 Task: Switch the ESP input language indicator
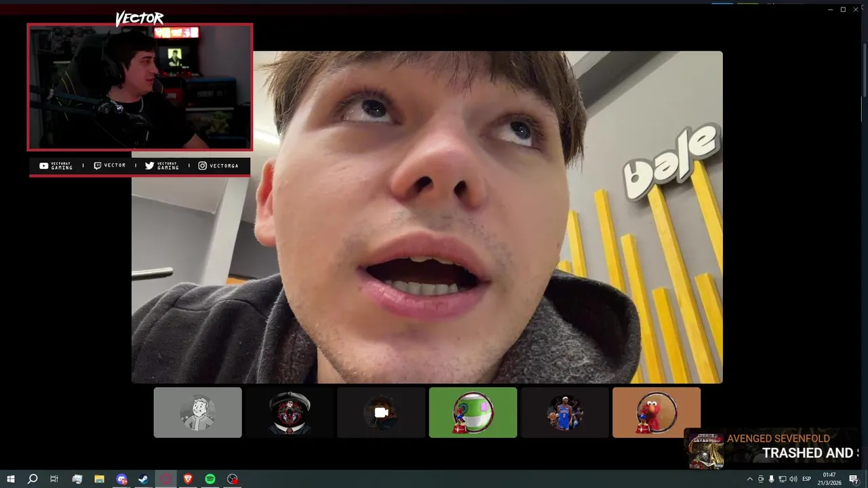pyautogui.click(x=806, y=479)
